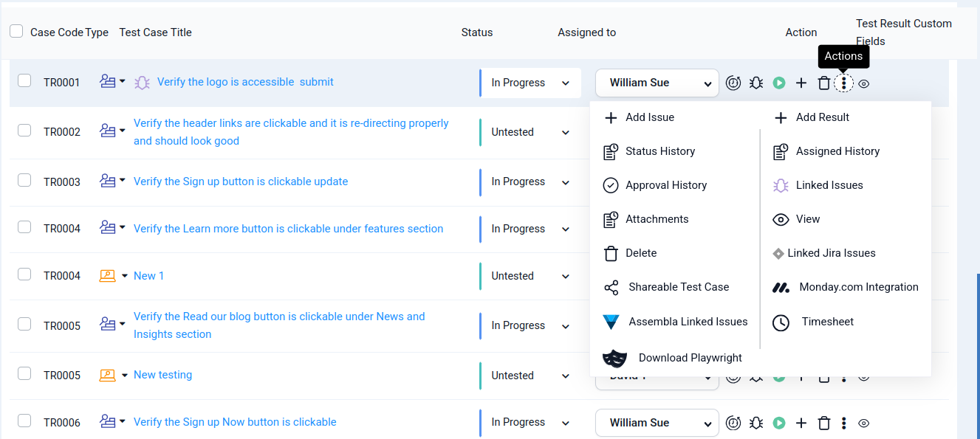Viewport: 980px width, 439px height.
Task: Open the status dropdown for the New 1 row
Action: [530, 276]
